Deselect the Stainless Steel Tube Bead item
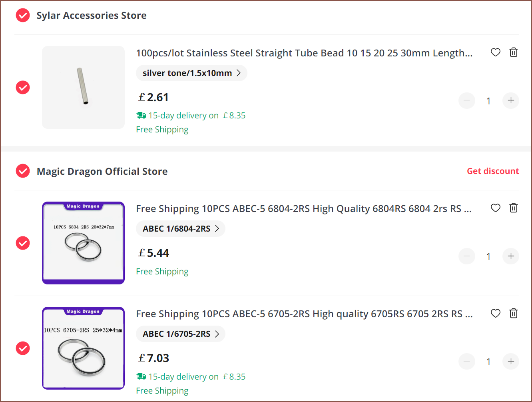Screen dimensions: 532x402 pyautogui.click(x=23, y=87)
